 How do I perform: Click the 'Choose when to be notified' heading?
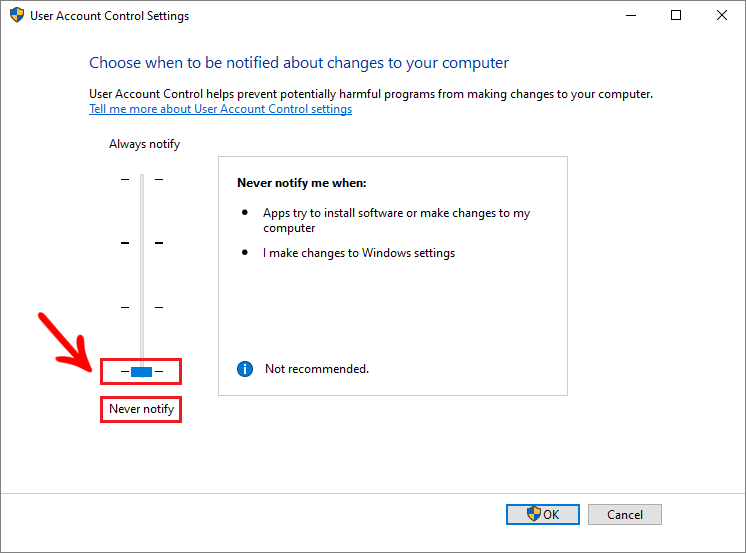299,63
